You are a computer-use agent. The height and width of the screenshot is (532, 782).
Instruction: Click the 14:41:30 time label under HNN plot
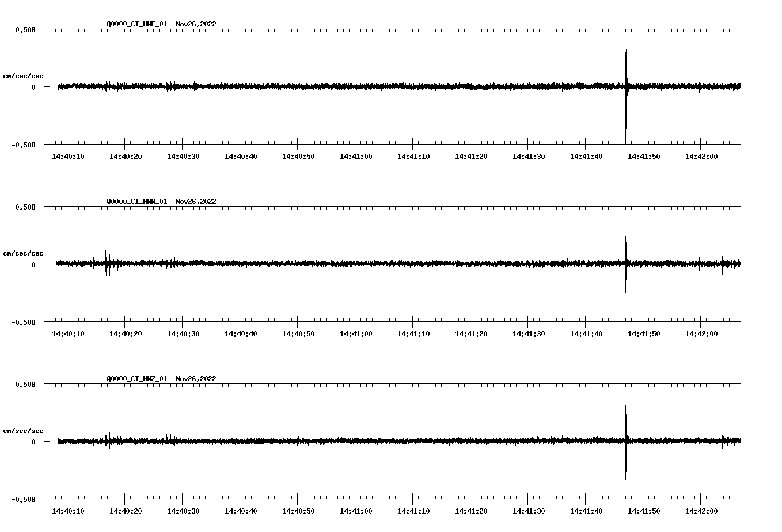pos(528,334)
